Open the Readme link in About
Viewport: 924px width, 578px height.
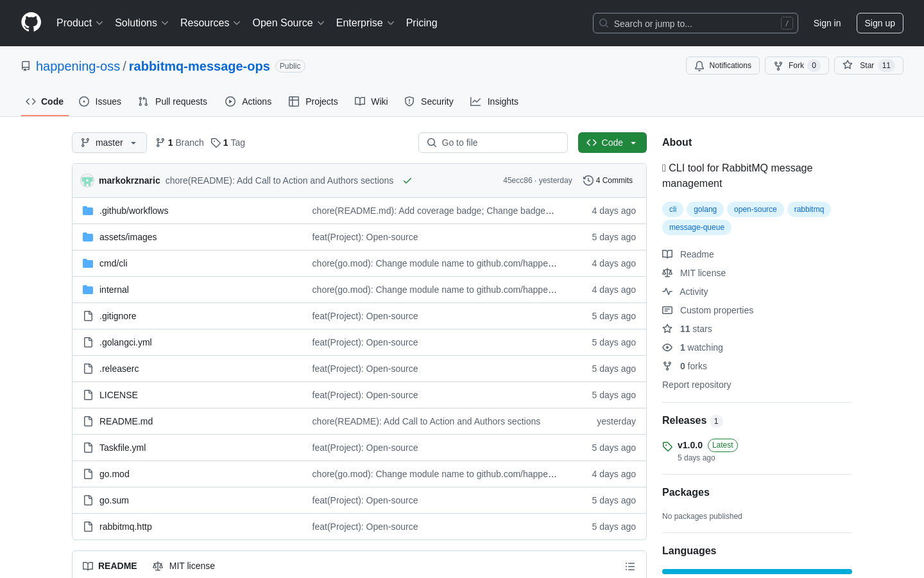[x=688, y=254]
